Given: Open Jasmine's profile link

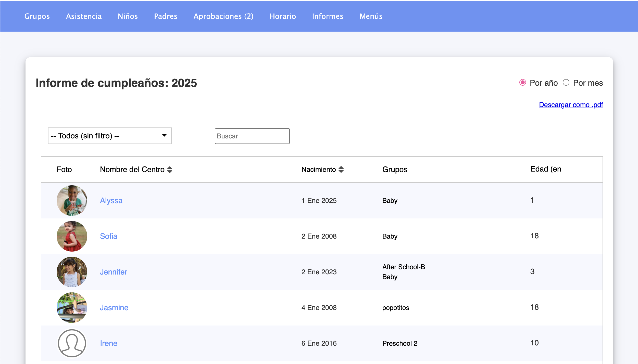Looking at the screenshot, I should click(x=114, y=308).
